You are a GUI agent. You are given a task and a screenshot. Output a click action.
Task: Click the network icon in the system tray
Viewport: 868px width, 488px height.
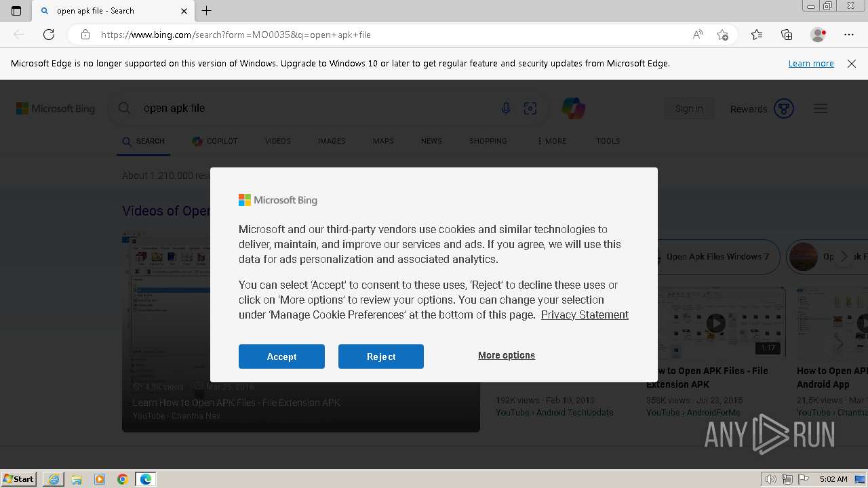[787, 479]
